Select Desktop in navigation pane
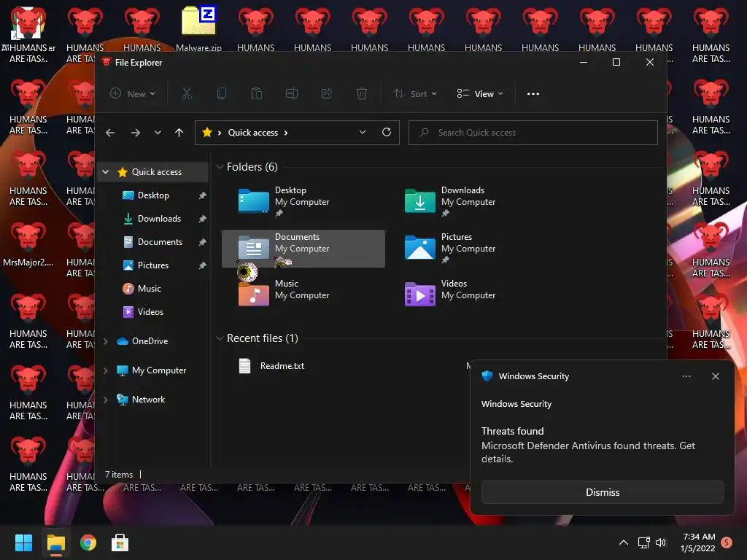This screenshot has height=560, width=747. coord(153,195)
